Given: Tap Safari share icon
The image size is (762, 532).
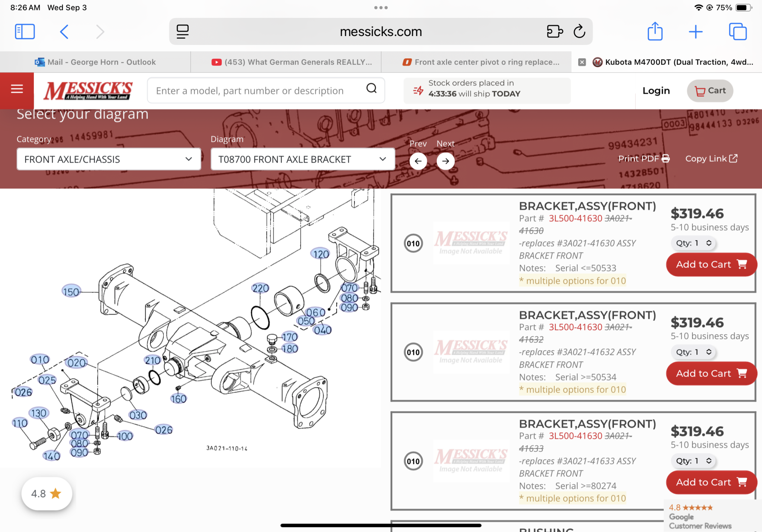Looking at the screenshot, I should (655, 32).
